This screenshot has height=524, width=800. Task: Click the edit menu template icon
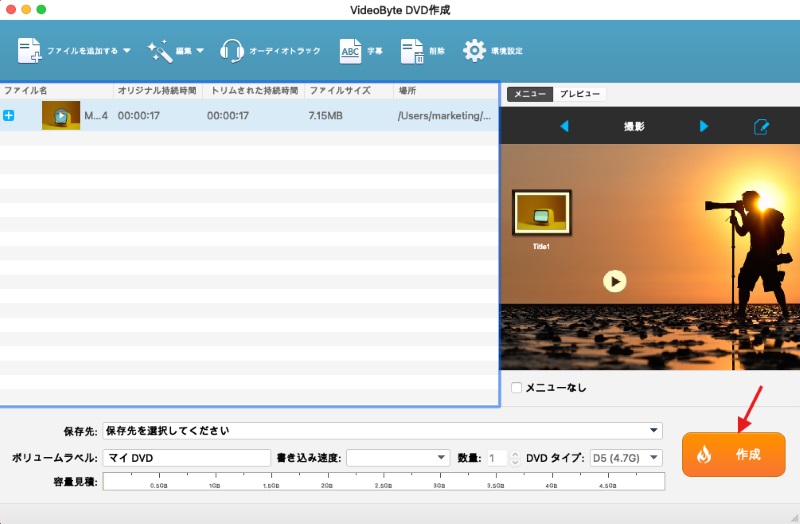[x=761, y=127]
